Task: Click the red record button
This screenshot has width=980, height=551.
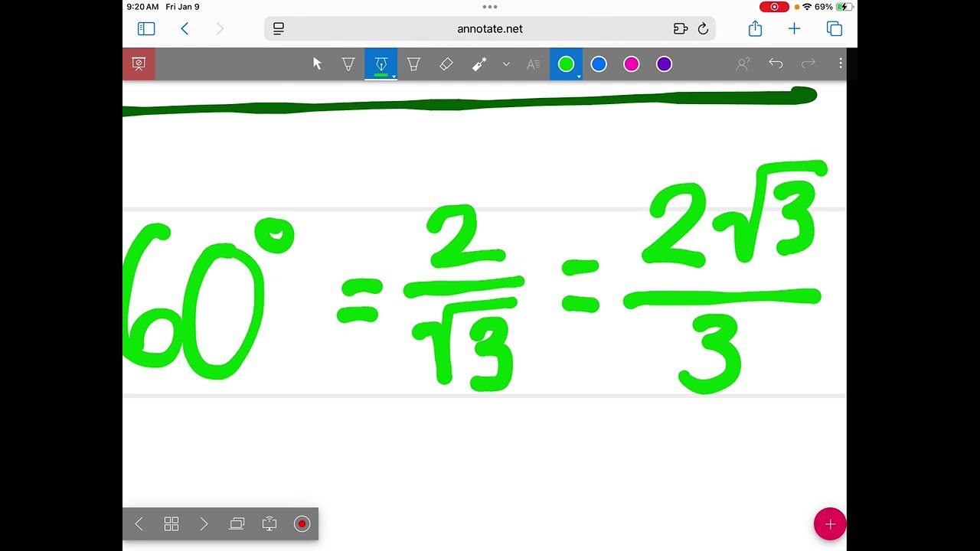Action: 302,524
